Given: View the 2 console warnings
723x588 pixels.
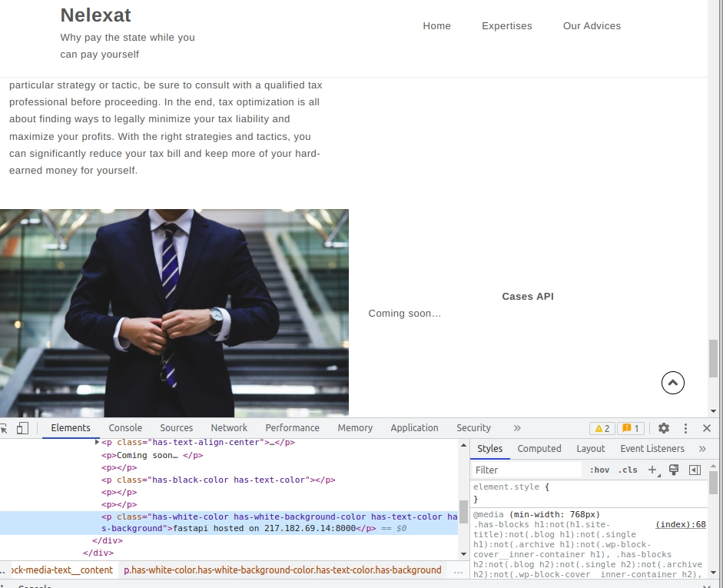Looking at the screenshot, I should (x=602, y=428).
